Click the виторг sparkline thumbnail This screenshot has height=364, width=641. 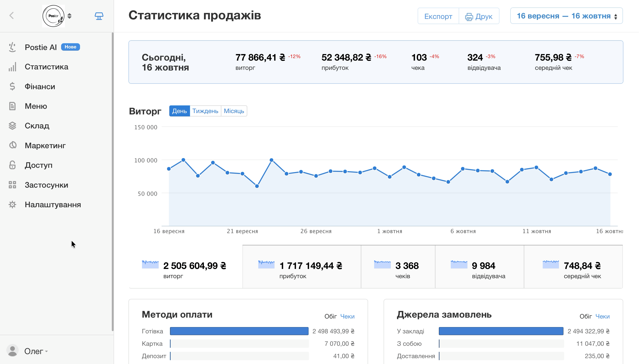151,265
